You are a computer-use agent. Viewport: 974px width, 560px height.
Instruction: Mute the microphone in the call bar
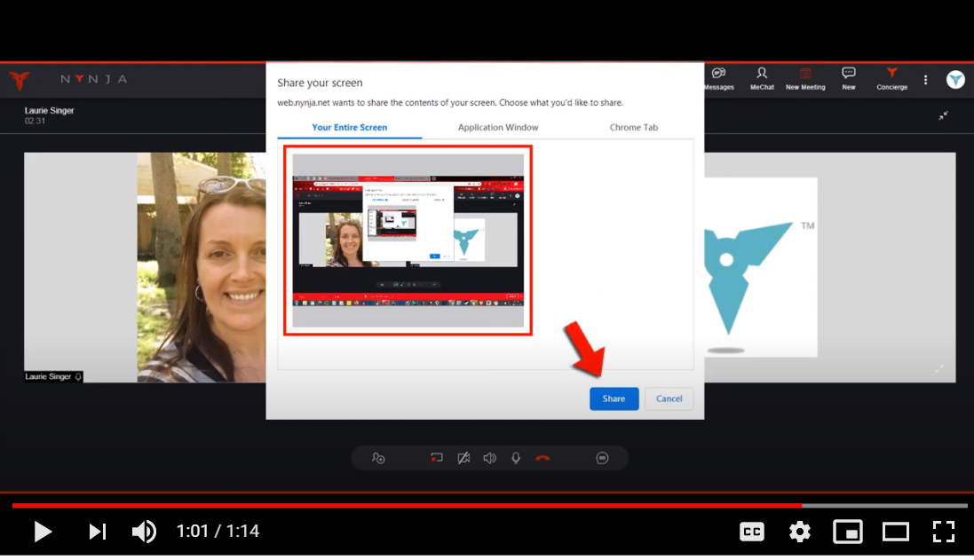tap(516, 458)
